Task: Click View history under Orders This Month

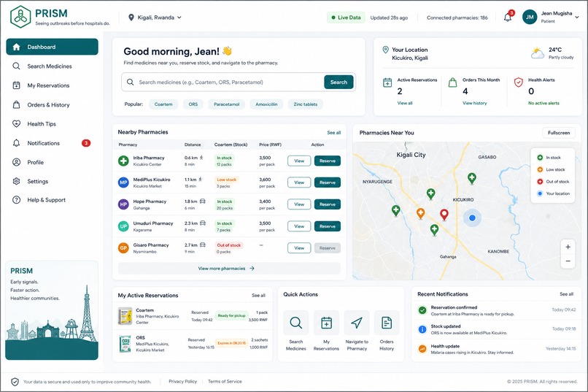Action: (x=474, y=103)
